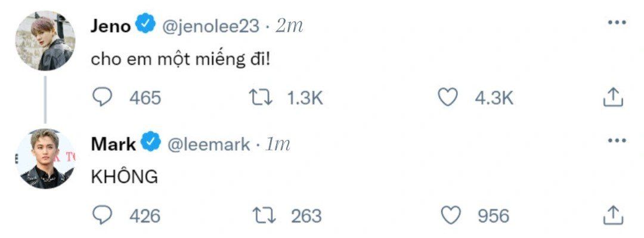Image resolution: width=644 pixels, height=238 pixels.
Task: Open the @jenolee23 handle
Action: click(x=210, y=27)
